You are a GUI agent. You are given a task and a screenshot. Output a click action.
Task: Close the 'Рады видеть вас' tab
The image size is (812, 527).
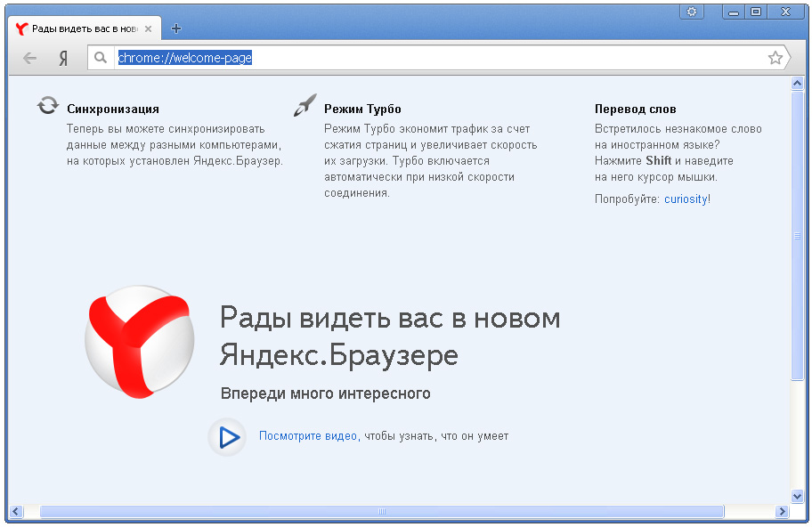coord(148,29)
